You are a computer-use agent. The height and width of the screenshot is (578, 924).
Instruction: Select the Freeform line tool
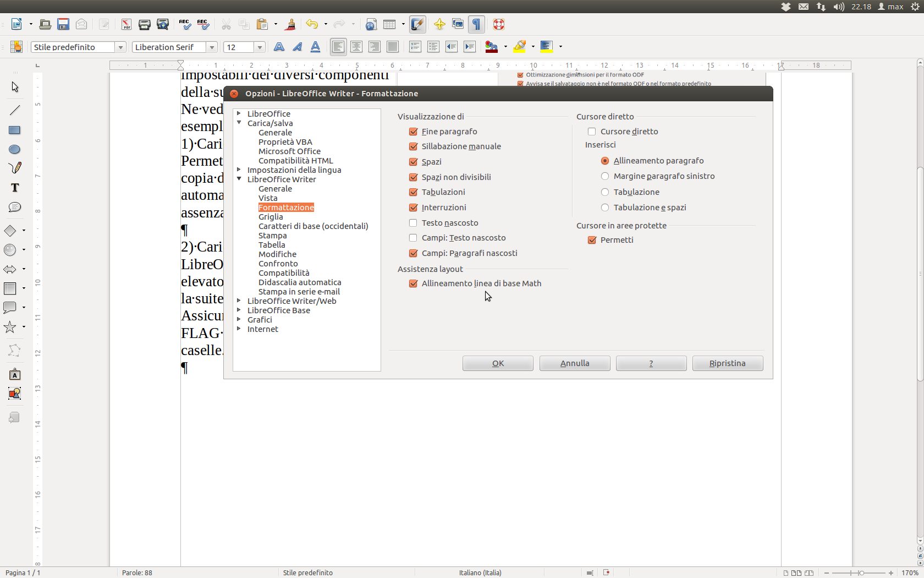(x=15, y=168)
